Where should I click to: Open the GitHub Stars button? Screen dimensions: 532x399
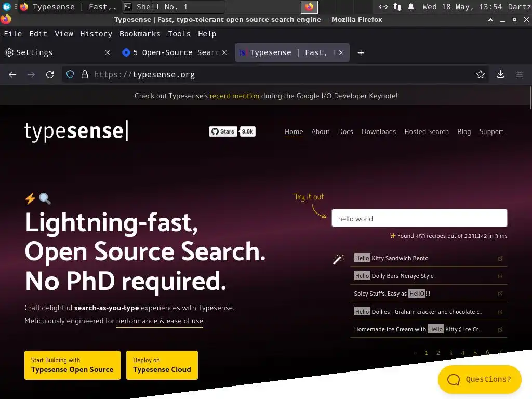click(x=223, y=131)
